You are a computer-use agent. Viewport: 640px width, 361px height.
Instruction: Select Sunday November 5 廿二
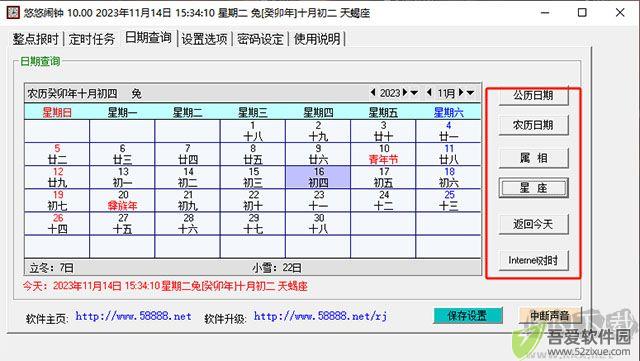click(x=57, y=154)
